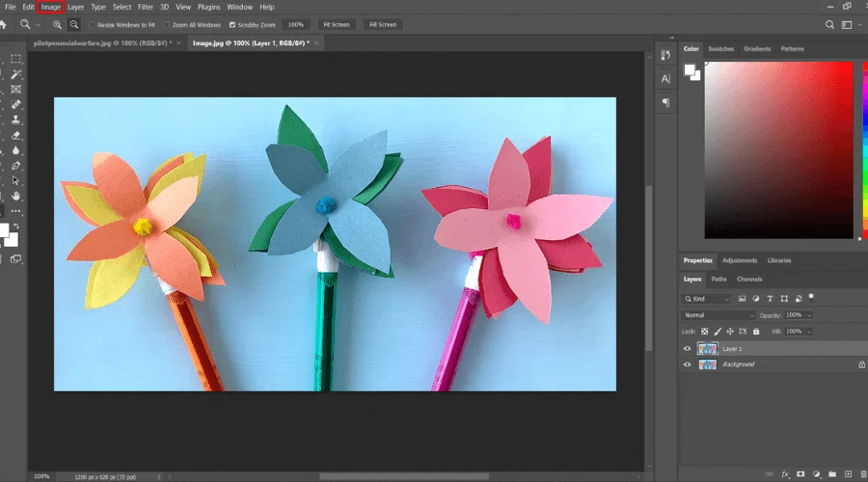This screenshot has width=868, height=482.
Task: Select the Pen tool
Action: (16, 166)
